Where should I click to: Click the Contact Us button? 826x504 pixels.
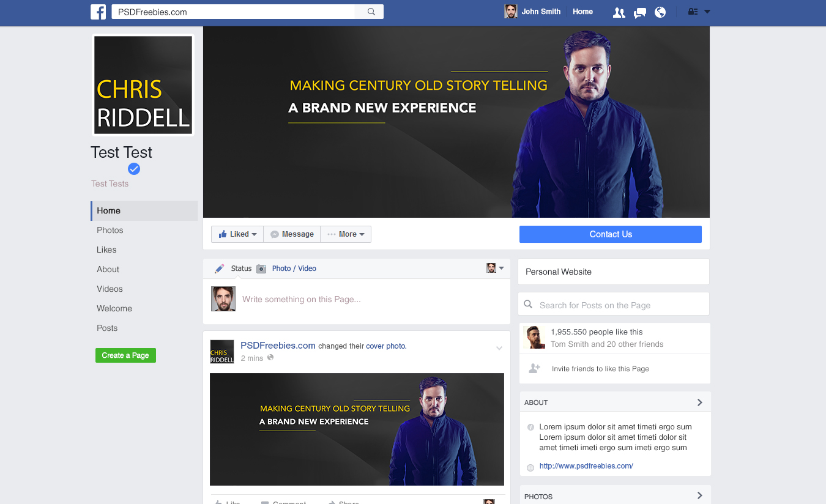click(610, 234)
